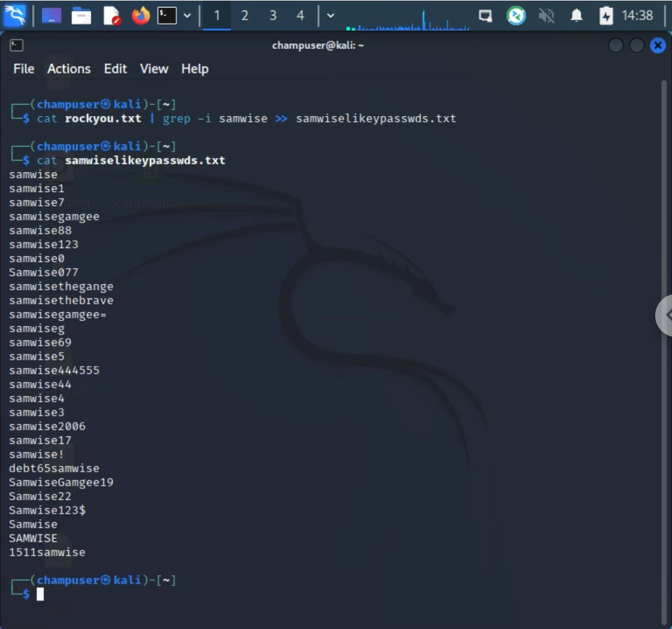Screen dimensions: 672x629
Task: Launch Firefox from the panel
Action: [x=141, y=16]
